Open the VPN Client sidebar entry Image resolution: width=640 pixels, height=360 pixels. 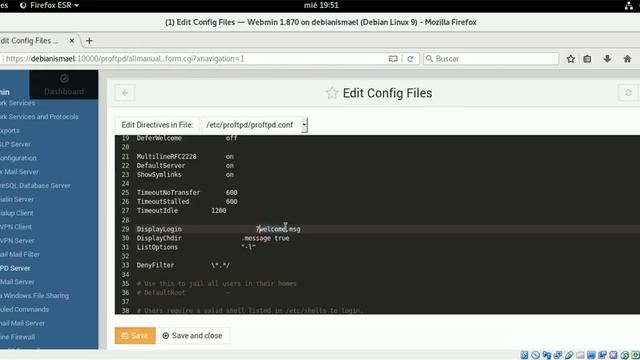point(16,227)
